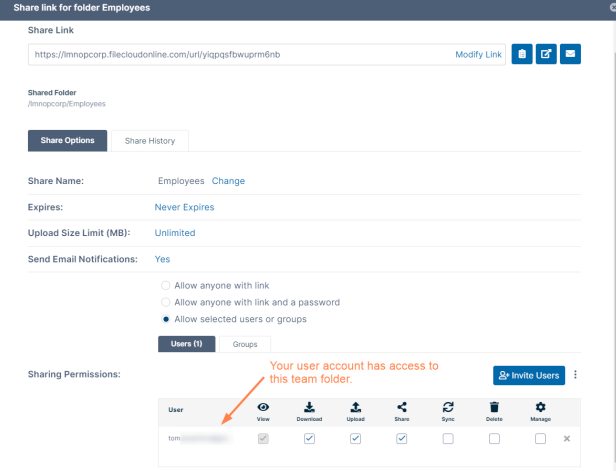Click the email share link icon
616x471 pixels.
(570, 54)
